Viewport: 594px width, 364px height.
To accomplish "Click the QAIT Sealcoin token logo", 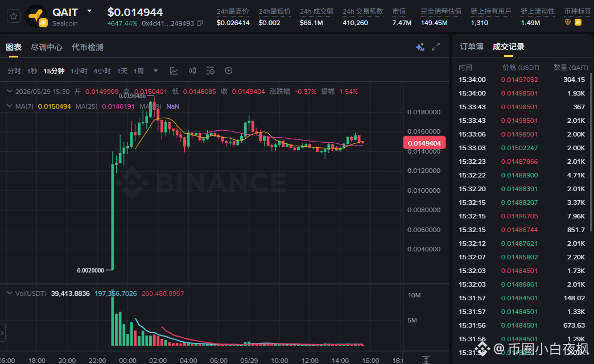I will [36, 16].
